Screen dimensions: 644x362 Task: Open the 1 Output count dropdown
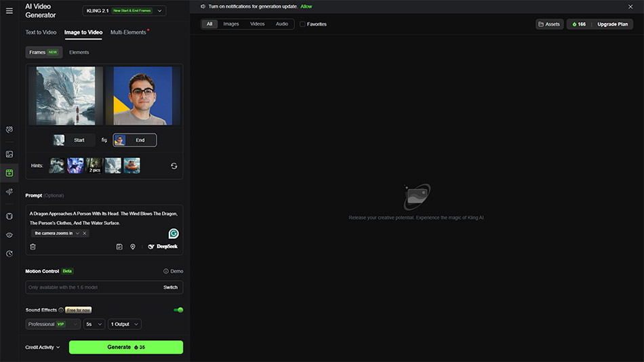(125, 324)
